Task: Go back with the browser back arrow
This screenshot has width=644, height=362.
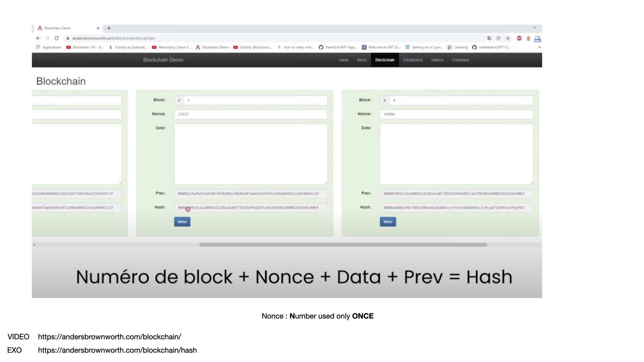Action: point(38,38)
